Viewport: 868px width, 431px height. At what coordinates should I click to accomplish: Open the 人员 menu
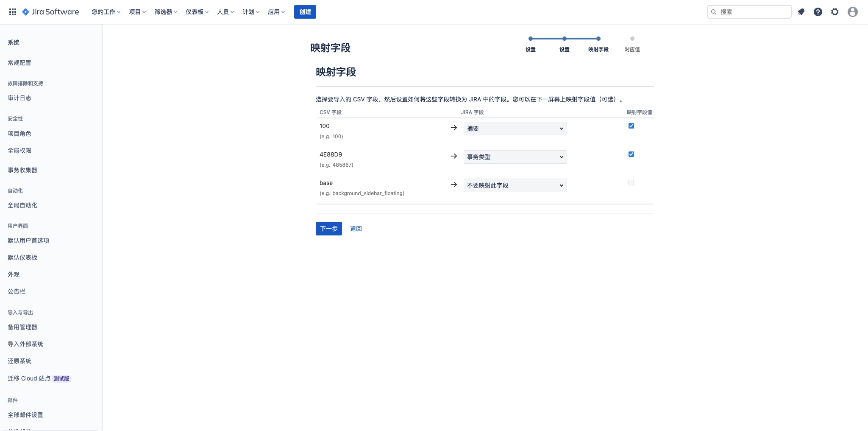coord(225,12)
